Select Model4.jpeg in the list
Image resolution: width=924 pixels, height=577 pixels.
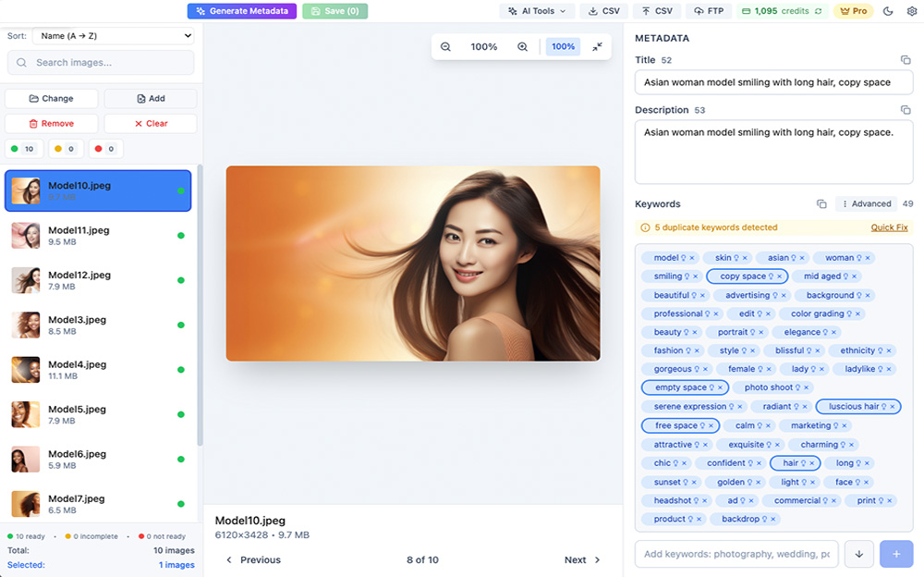click(x=98, y=370)
